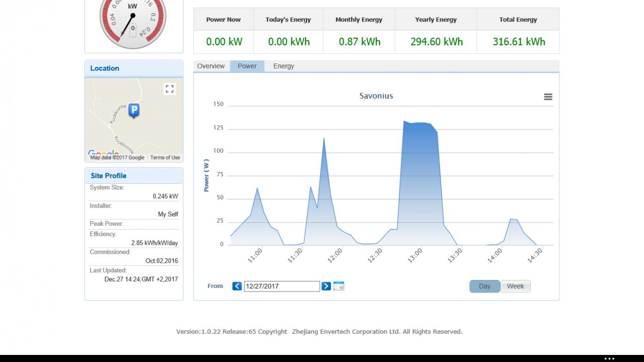644x362 pixels.
Task: Click the Location panel header
Action: [x=134, y=68]
